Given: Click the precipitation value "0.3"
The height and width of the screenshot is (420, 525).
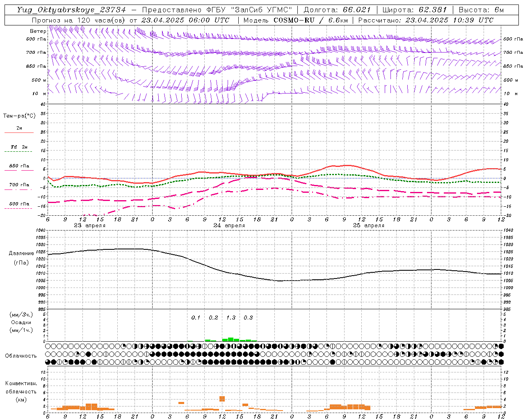Looking at the screenshot, I should click(x=248, y=318).
